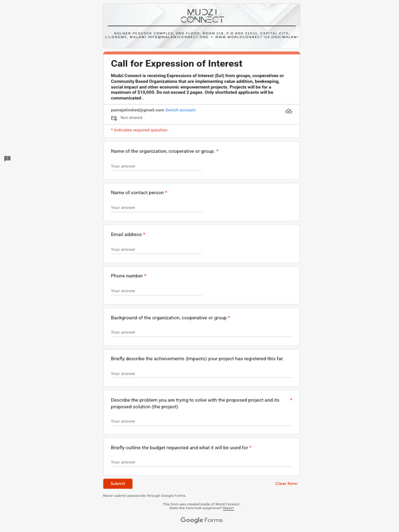Focus the organization background answer field

click(x=201, y=332)
